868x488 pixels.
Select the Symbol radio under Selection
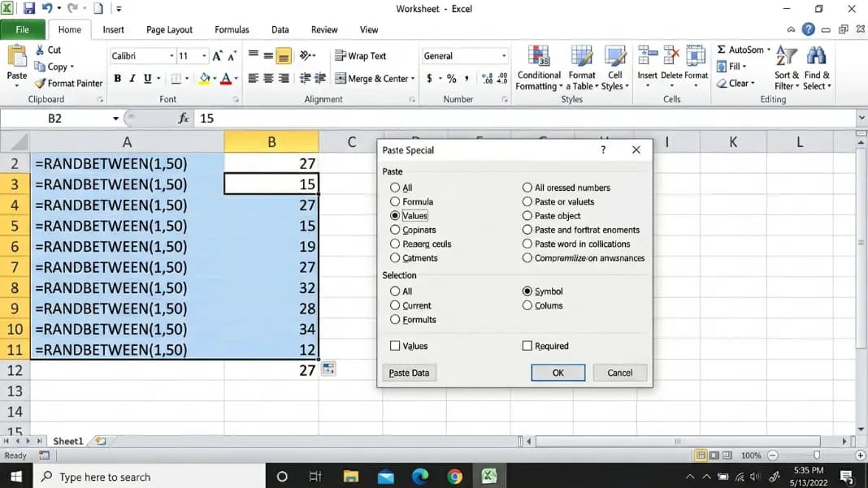pos(527,291)
